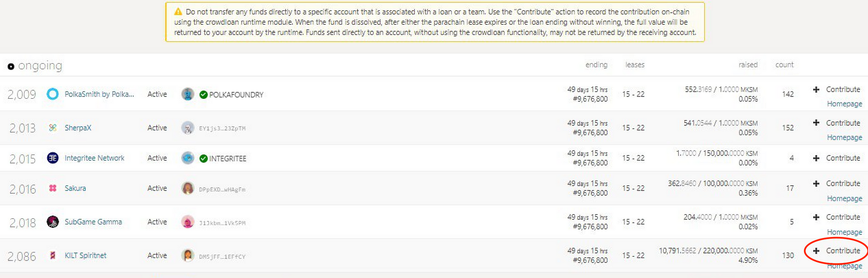The width and height of the screenshot is (868, 278).
Task: Click the Sakura pink flower logo icon
Action: (x=52, y=188)
